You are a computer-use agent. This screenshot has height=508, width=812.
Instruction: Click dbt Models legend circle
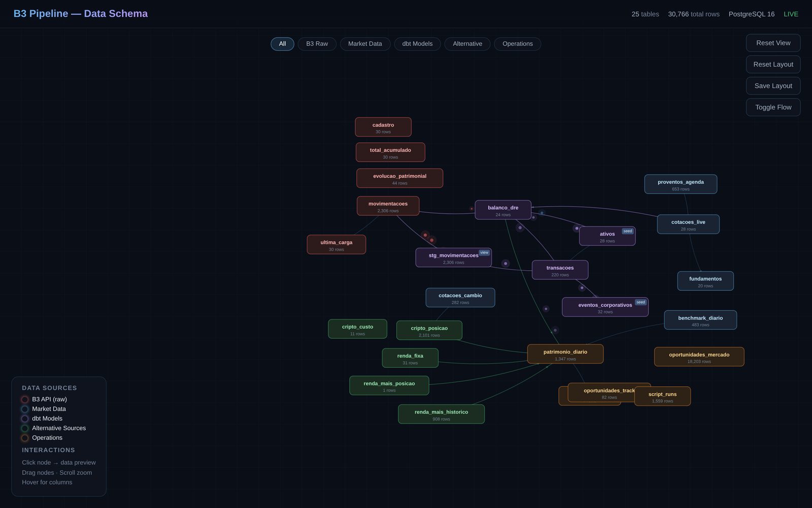tap(25, 419)
